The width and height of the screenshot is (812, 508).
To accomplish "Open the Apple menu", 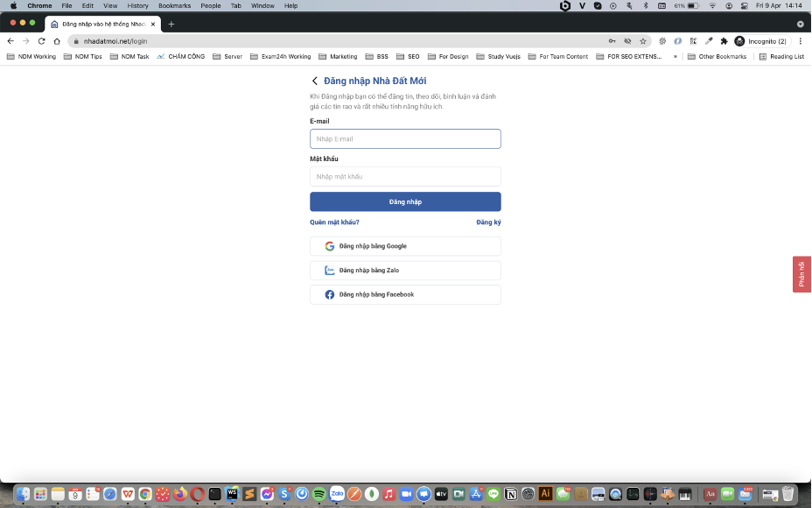I will (13, 6).
